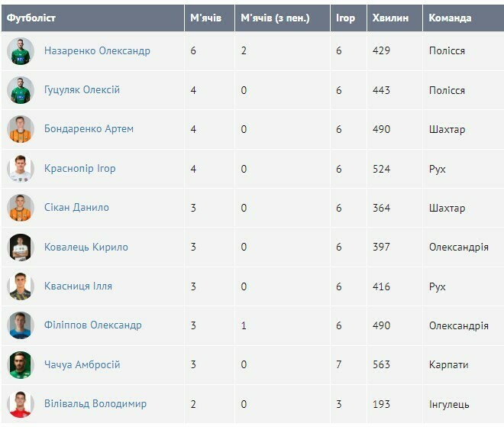Click Вілівальд Володимир's avatar image
Viewport: 504px width, 427px height.
[21, 404]
